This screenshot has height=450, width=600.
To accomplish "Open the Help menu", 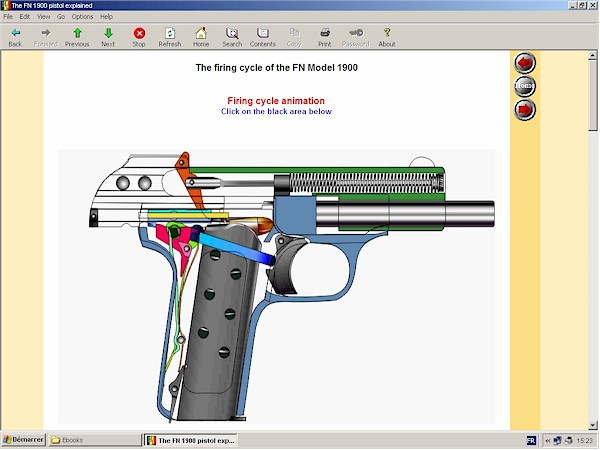I will tap(106, 16).
